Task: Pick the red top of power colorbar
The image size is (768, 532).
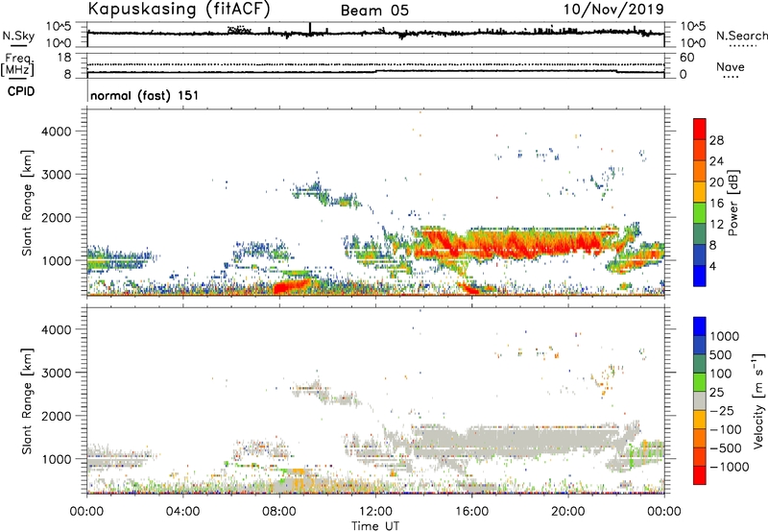Action: tap(700, 129)
